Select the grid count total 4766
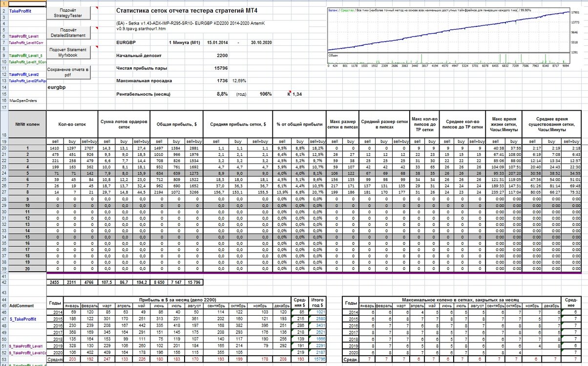Viewport: 588px width, 366px height. click(x=89, y=282)
